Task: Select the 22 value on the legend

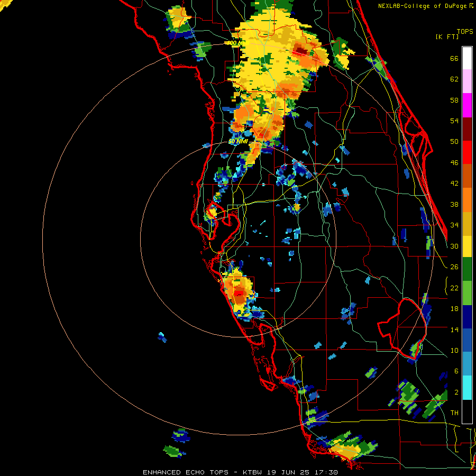Action: (x=454, y=288)
